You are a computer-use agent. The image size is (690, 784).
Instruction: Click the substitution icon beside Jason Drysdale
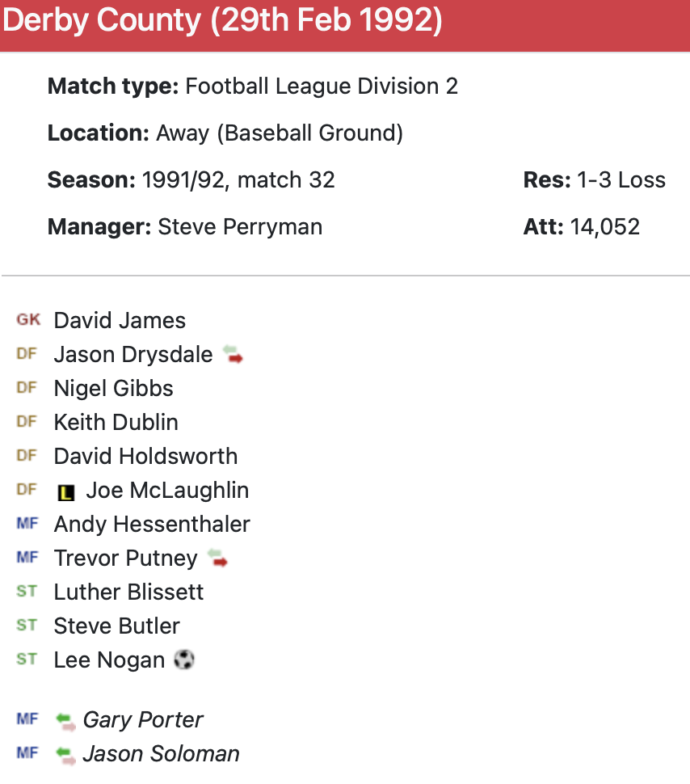233,354
